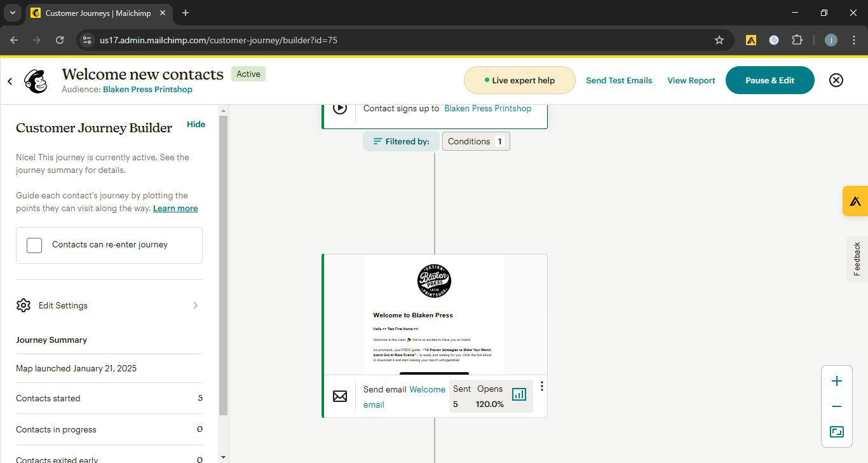
Task: Click the Opens 120.0% statistic
Action: 490,396
